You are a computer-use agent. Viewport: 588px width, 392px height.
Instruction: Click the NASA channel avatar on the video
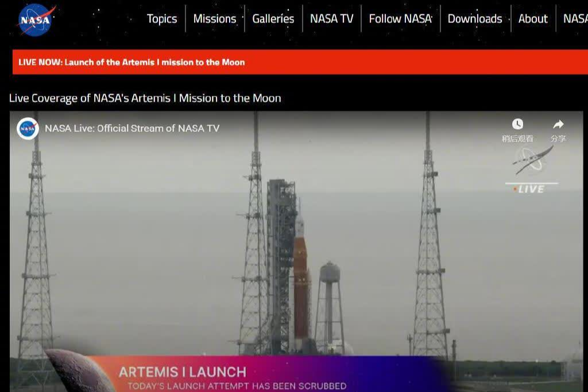click(x=28, y=129)
